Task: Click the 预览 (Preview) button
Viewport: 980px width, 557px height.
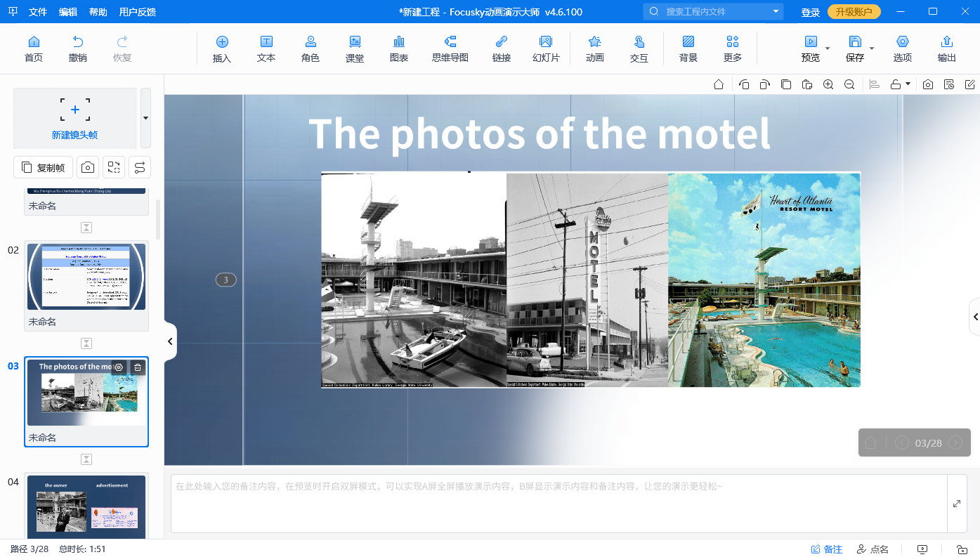Action: tap(811, 49)
